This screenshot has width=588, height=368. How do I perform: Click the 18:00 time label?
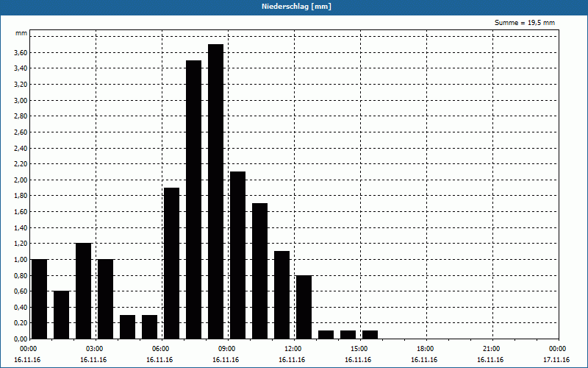(x=426, y=349)
